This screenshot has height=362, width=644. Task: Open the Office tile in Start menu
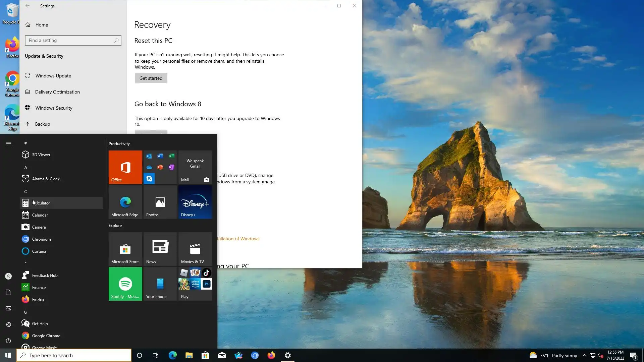pos(125,167)
